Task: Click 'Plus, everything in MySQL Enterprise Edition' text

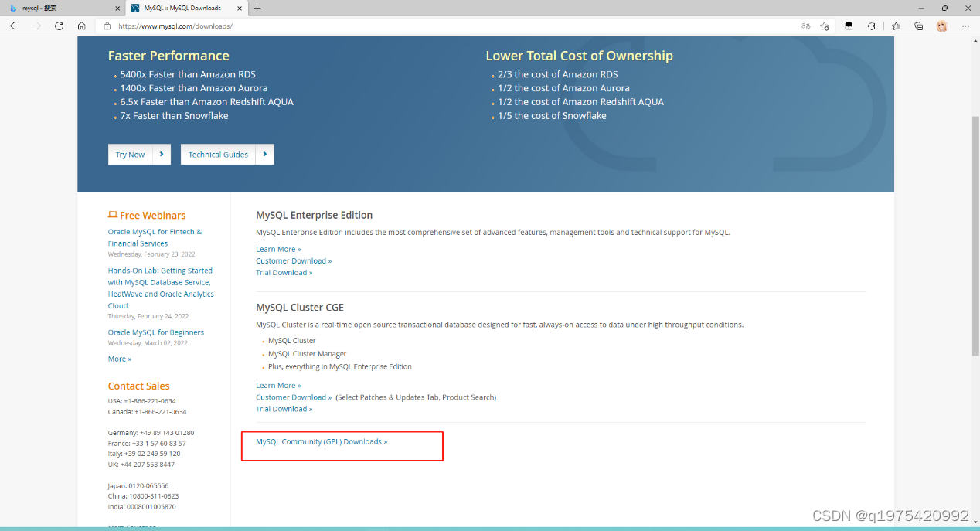Action: point(340,366)
